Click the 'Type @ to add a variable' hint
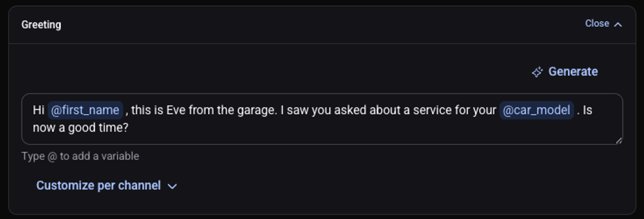The image size is (644, 219). [80, 156]
